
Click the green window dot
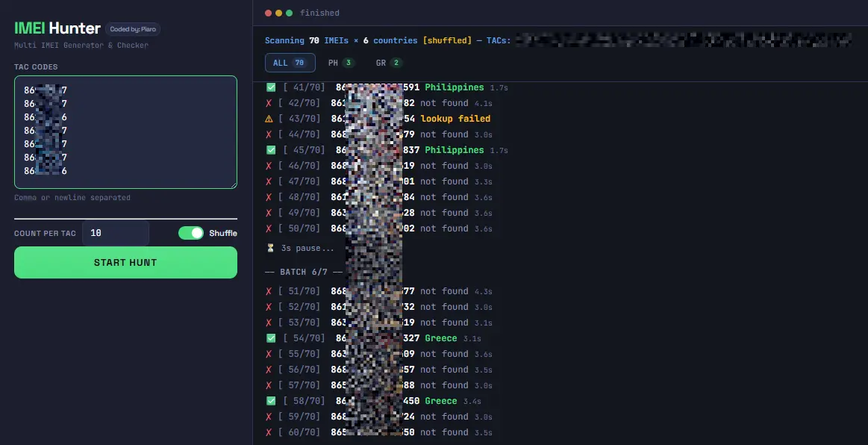click(289, 13)
